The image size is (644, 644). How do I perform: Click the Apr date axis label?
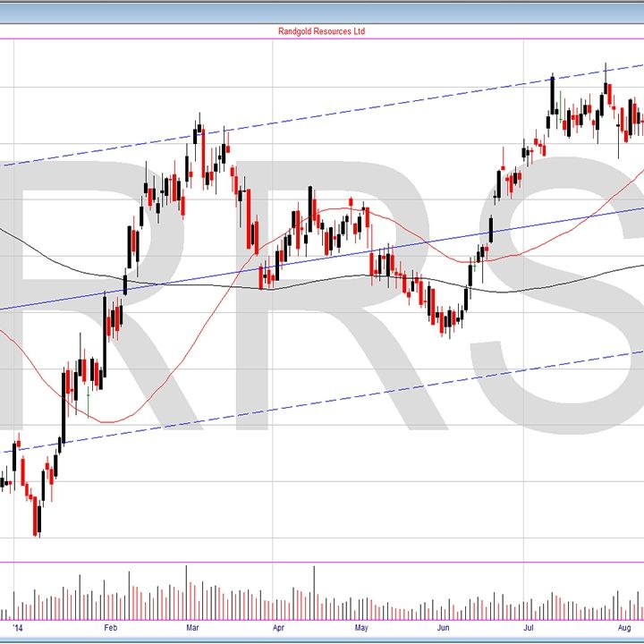pyautogui.click(x=278, y=629)
